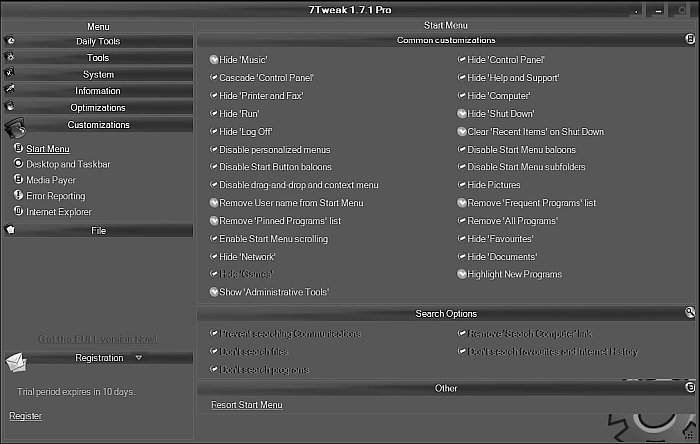
Task: Click the Information section icon
Action: click(9, 89)
